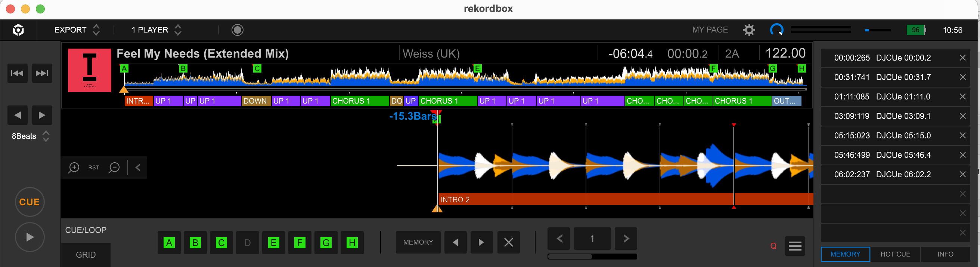Image resolution: width=980 pixels, height=267 pixels.
Task: Click the MEMORY cue button
Action: pos(418,242)
